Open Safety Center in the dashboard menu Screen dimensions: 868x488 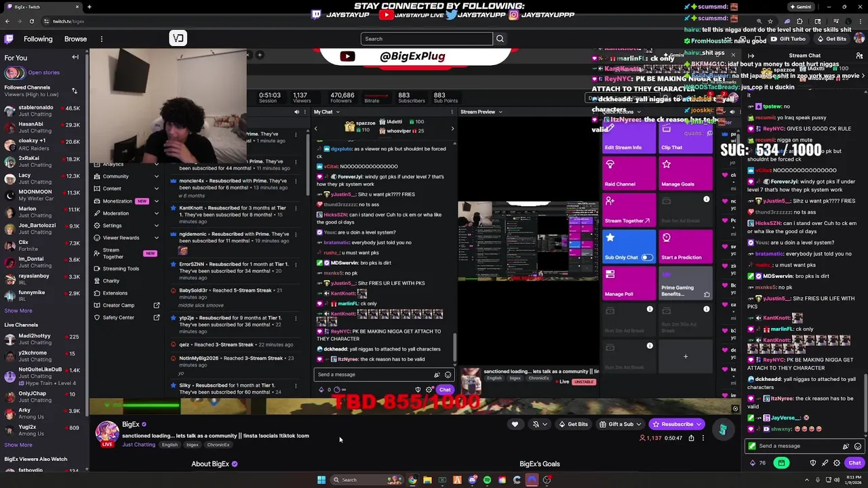118,317
